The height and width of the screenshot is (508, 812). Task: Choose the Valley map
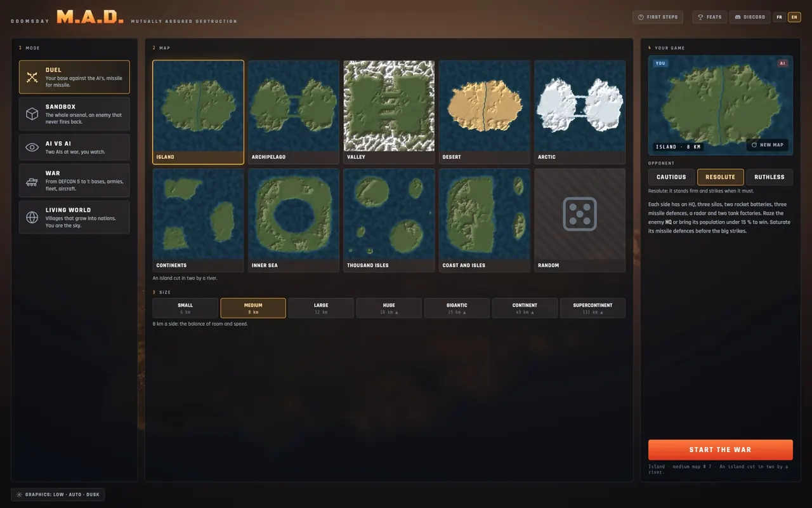pyautogui.click(x=389, y=112)
